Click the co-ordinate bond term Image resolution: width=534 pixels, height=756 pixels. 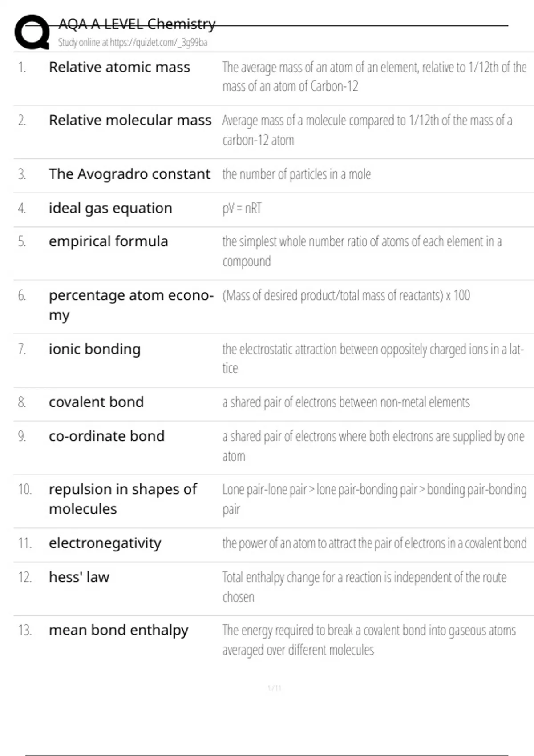coord(106,436)
